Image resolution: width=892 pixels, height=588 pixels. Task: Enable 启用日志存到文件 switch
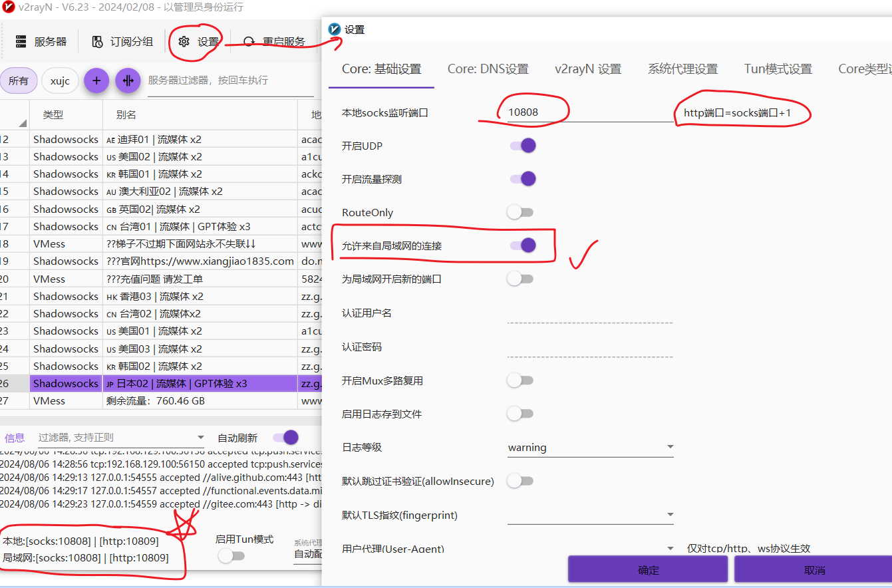point(520,414)
